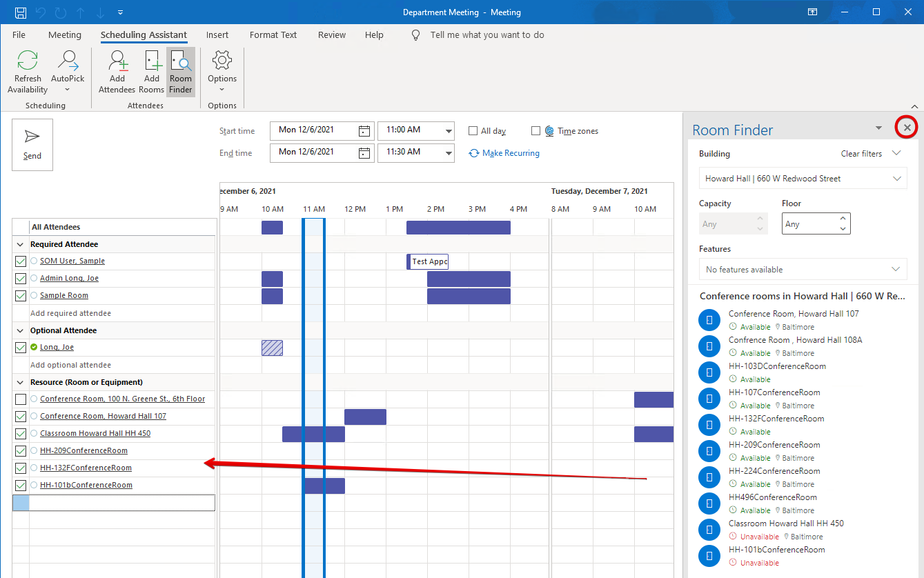924x578 pixels.
Task: Check Conference Room 100 N. Greene St. box
Action: point(21,399)
